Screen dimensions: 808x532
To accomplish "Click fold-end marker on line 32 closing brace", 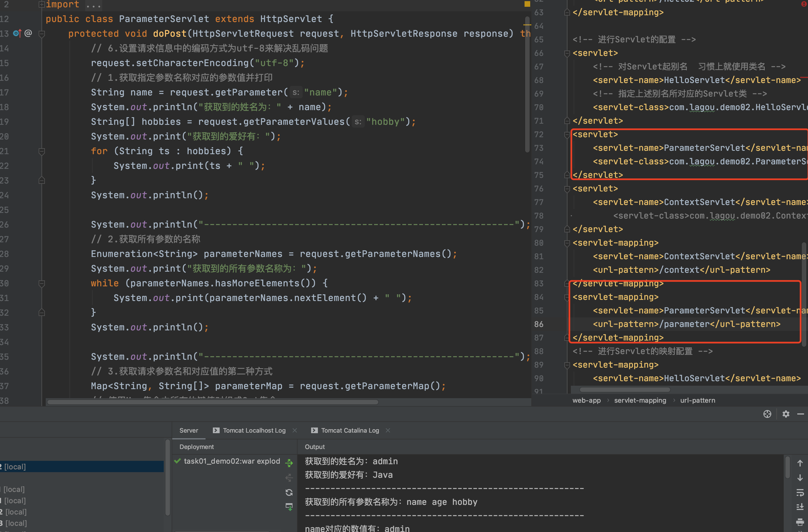I will coord(42,312).
